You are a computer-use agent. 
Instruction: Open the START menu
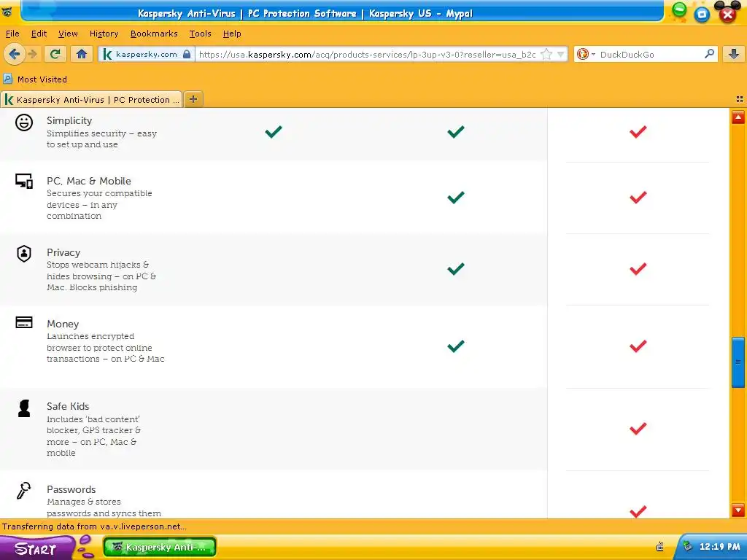(x=36, y=548)
